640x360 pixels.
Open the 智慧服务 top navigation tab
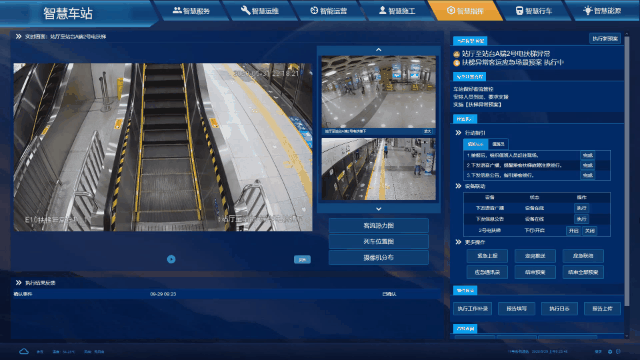(x=191, y=11)
